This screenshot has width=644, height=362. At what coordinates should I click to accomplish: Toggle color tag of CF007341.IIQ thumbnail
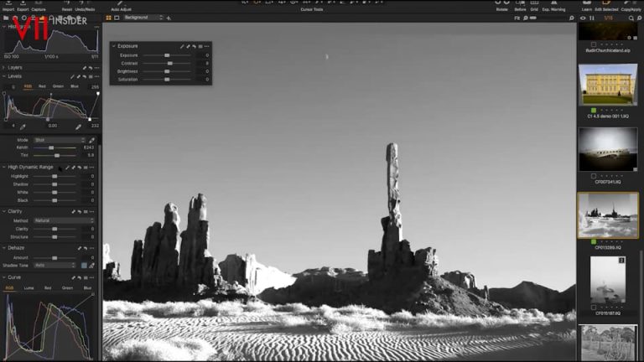click(x=594, y=176)
